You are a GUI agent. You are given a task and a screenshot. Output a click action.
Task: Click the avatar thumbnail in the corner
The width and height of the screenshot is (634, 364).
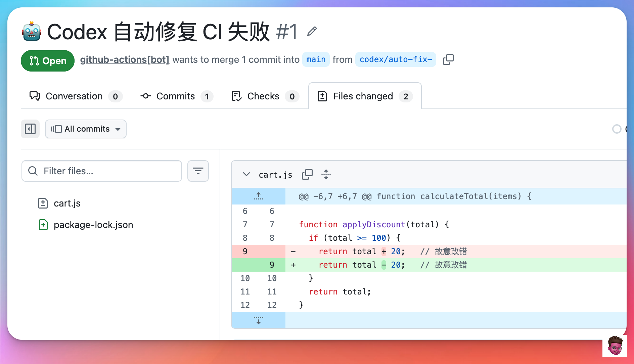[x=615, y=346]
